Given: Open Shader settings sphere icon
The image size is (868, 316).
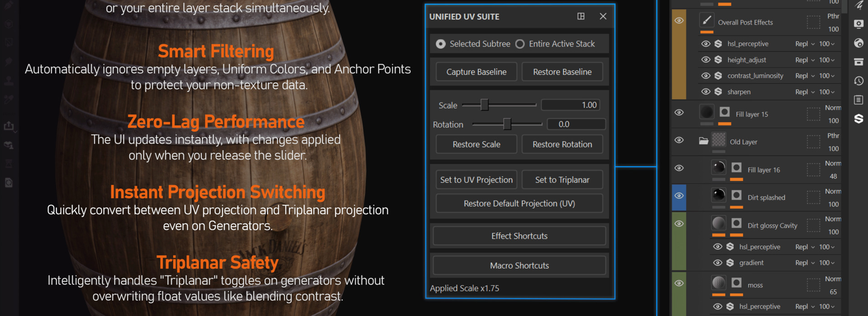Looking at the screenshot, I should pyautogui.click(x=859, y=43).
